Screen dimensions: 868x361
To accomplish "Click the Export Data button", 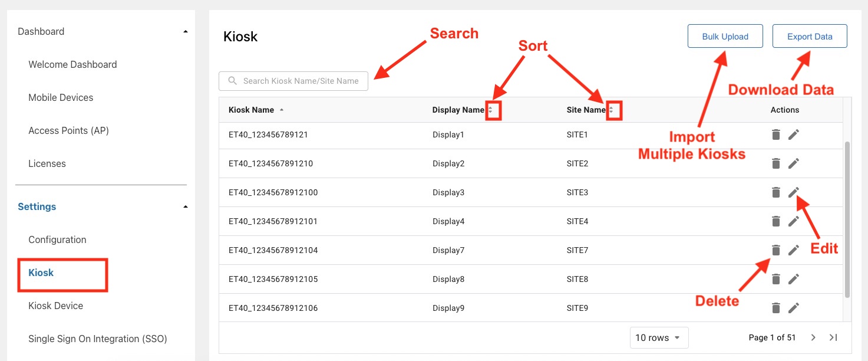I will (x=810, y=37).
